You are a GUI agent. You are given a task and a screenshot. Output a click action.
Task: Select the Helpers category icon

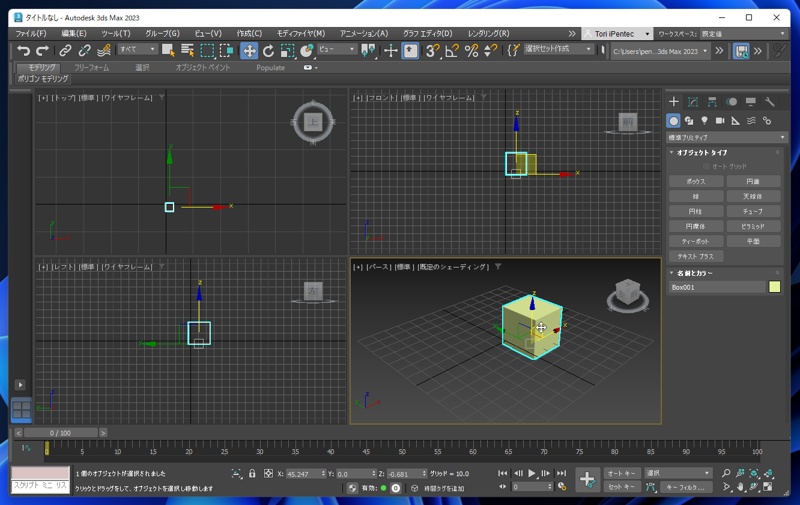(x=735, y=121)
